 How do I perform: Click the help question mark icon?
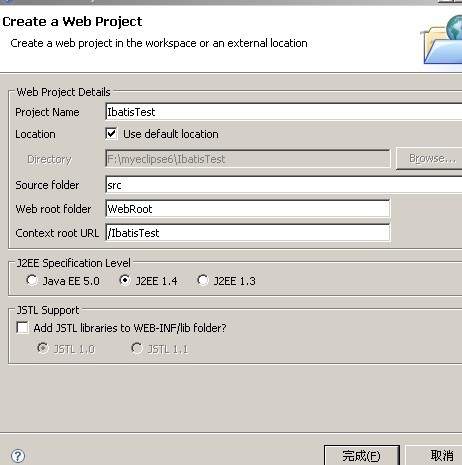[18, 456]
